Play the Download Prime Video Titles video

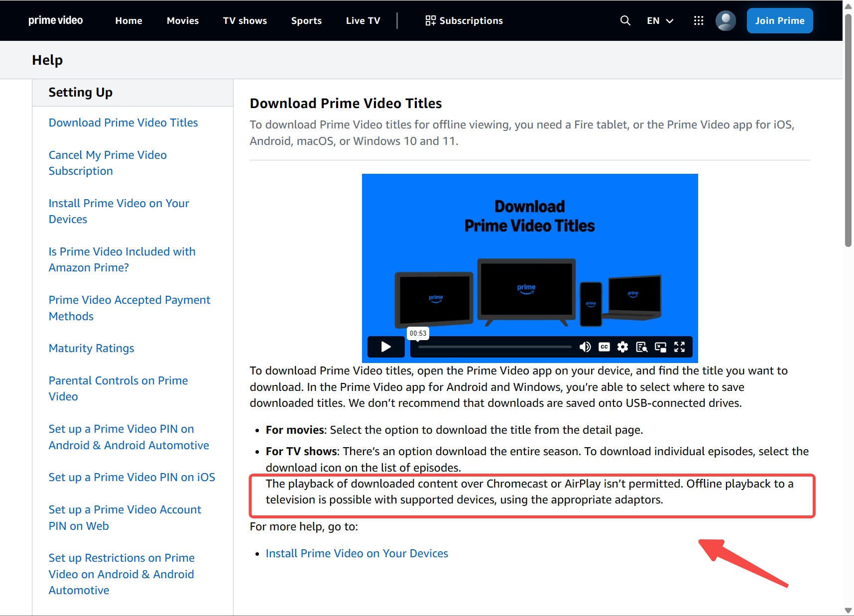point(385,347)
